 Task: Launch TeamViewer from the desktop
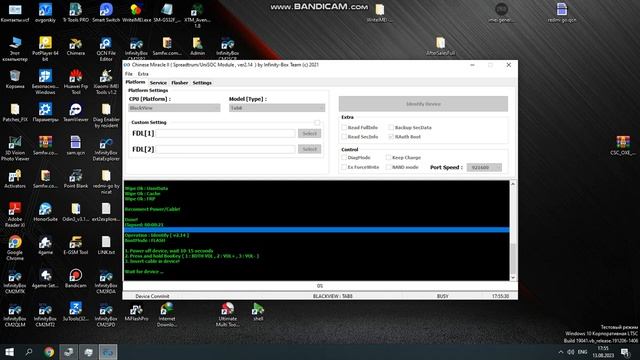tap(76, 112)
